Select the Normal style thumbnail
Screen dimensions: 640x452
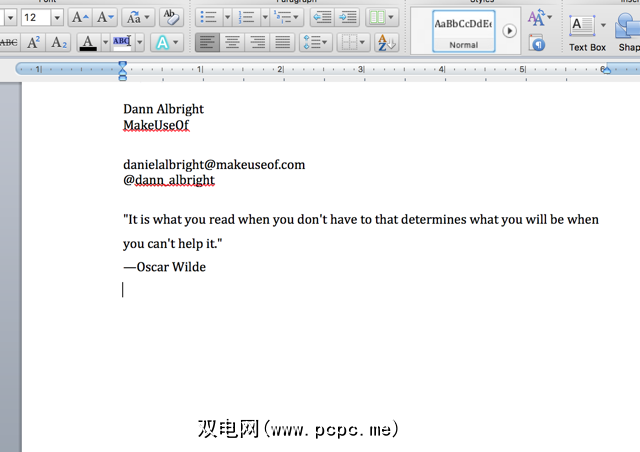pyautogui.click(x=464, y=31)
